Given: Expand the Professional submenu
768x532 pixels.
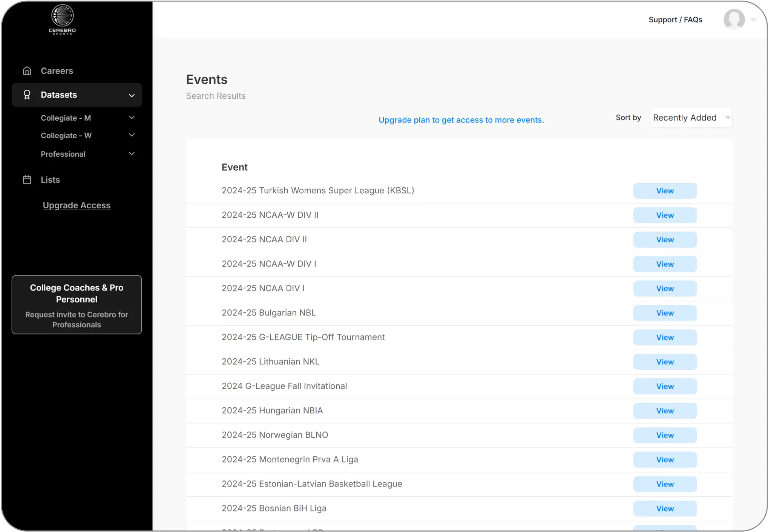Looking at the screenshot, I should pyautogui.click(x=132, y=153).
